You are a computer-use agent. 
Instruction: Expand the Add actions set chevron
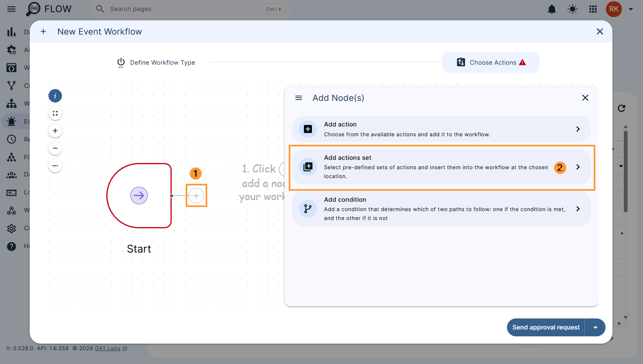(578, 167)
